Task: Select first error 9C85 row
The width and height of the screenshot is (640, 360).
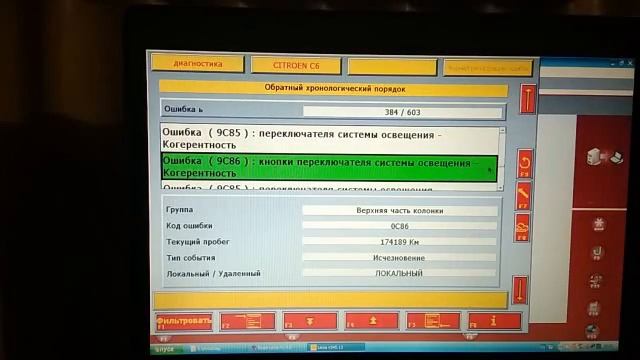Action: (330, 139)
